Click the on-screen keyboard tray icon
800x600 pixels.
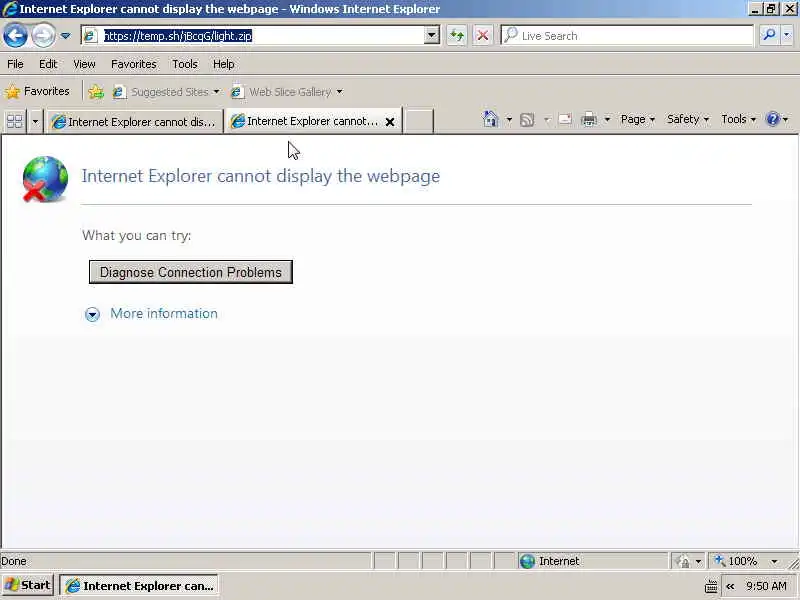[x=711, y=587]
